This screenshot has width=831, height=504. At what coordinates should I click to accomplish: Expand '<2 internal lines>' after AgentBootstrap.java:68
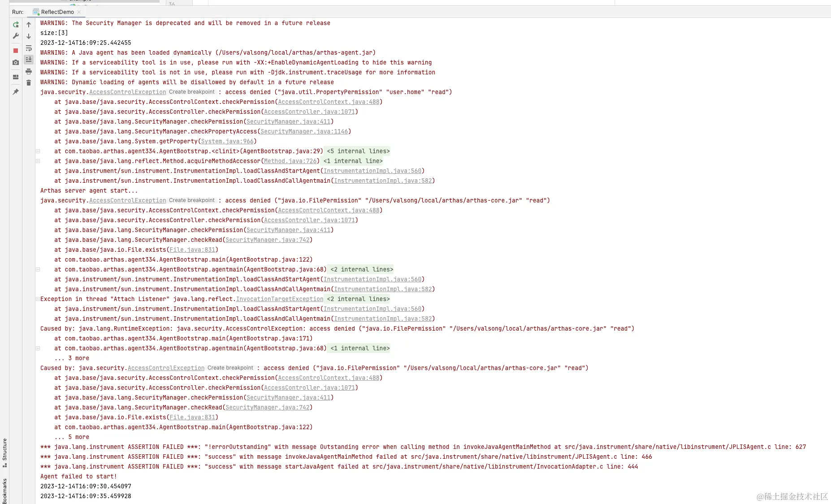pos(362,269)
